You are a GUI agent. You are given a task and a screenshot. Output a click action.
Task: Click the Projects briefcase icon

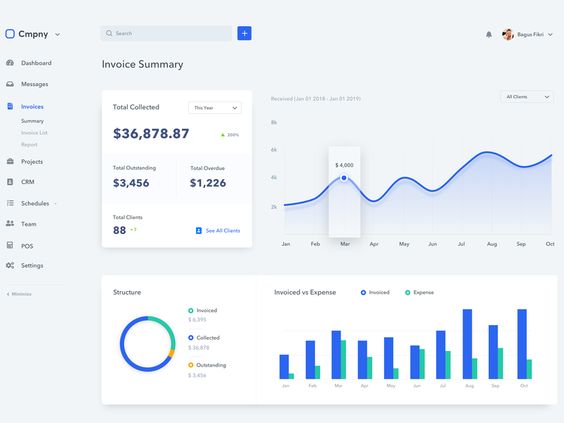coord(10,161)
